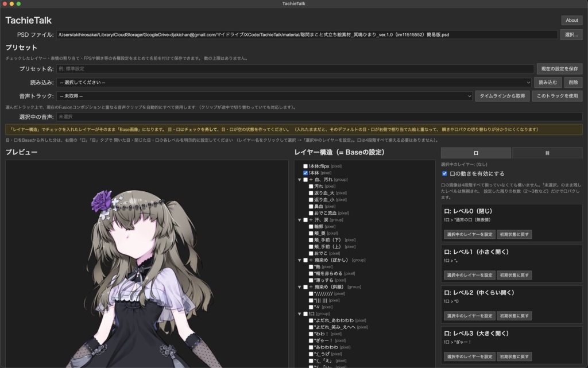Click the 選択... button for PSD file
The image size is (588, 368).
[571, 34]
